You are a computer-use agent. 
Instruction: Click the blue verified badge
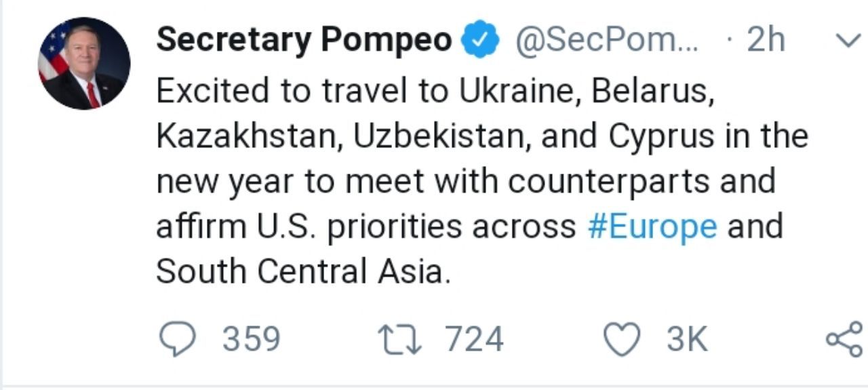pyautogui.click(x=480, y=41)
